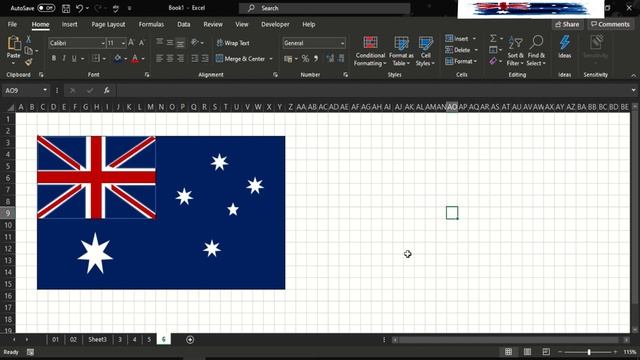Save the workbook using the save icon
The width and height of the screenshot is (640, 360).
point(66,8)
